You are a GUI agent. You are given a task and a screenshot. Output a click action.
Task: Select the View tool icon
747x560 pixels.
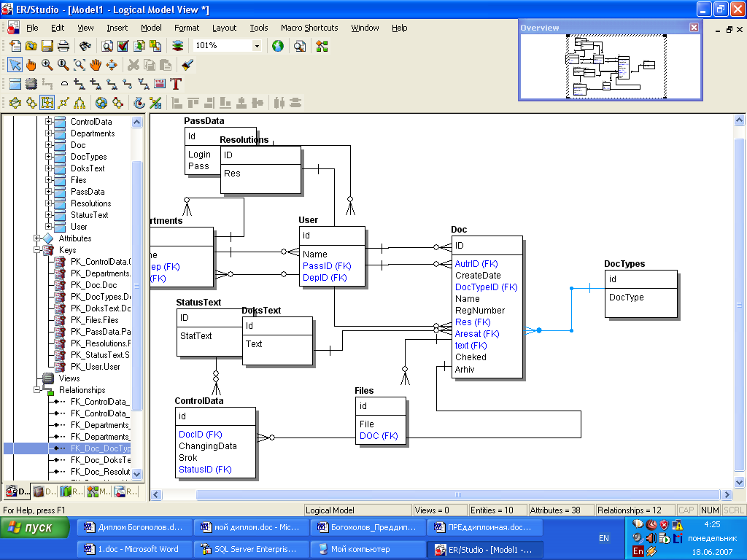[x=31, y=84]
